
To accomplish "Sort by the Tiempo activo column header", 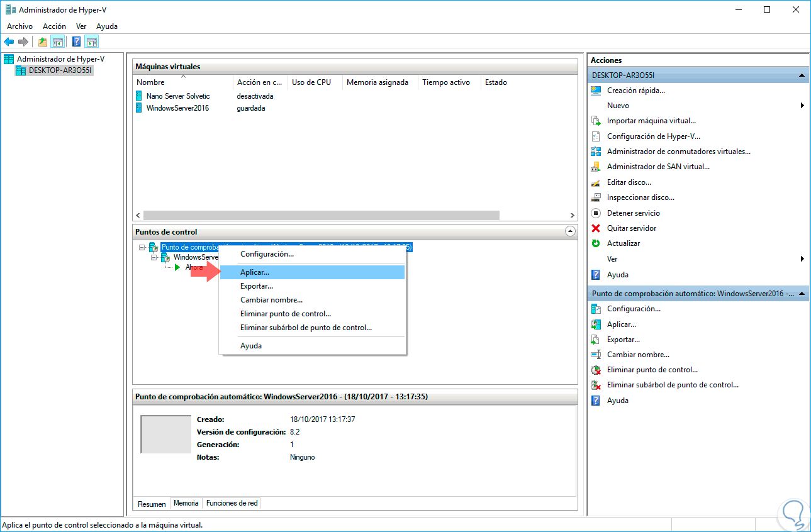I will [x=449, y=82].
